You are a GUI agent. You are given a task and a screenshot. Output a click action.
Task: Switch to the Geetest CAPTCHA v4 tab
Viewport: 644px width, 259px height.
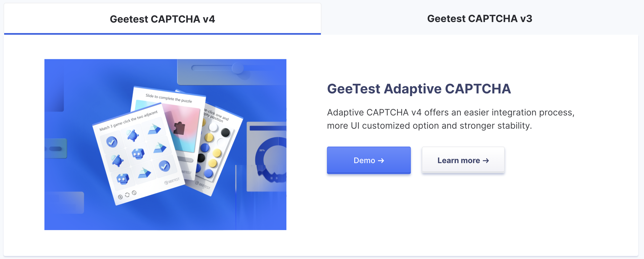pyautogui.click(x=162, y=19)
